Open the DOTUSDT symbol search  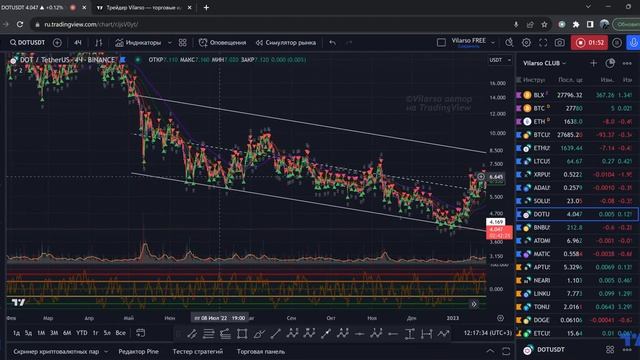point(27,42)
